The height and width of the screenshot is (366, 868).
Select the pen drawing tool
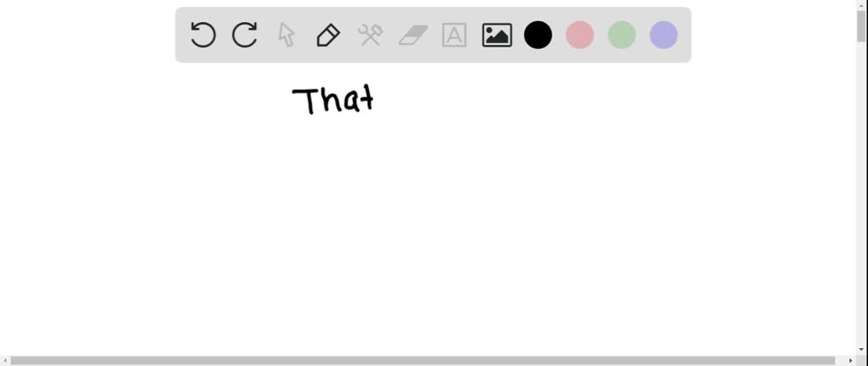[x=328, y=35]
